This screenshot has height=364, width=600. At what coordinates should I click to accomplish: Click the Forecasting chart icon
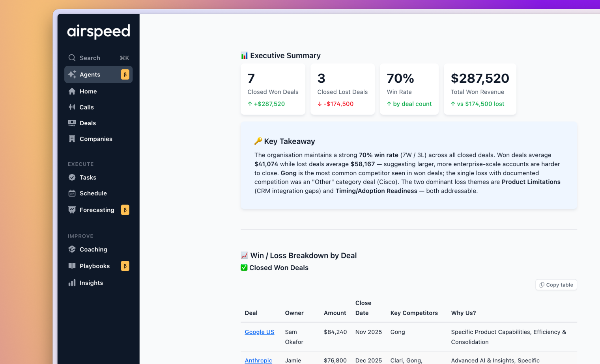pos(72,210)
